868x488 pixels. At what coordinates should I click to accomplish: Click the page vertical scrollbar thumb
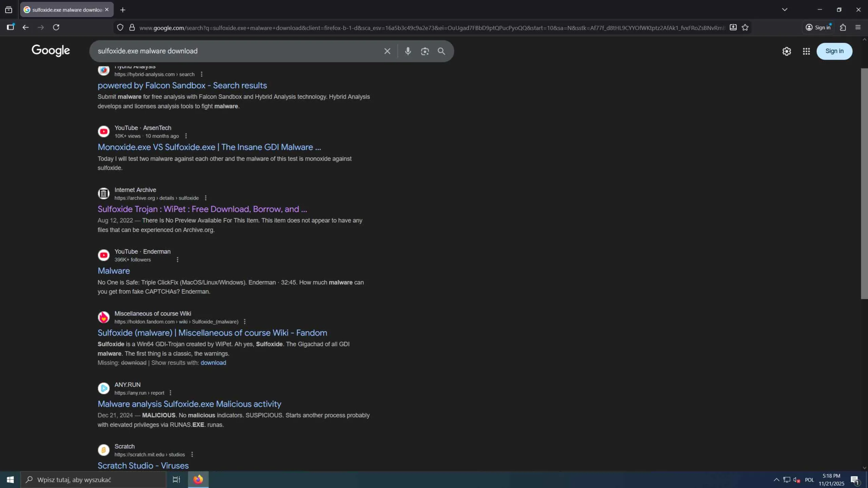864,183
